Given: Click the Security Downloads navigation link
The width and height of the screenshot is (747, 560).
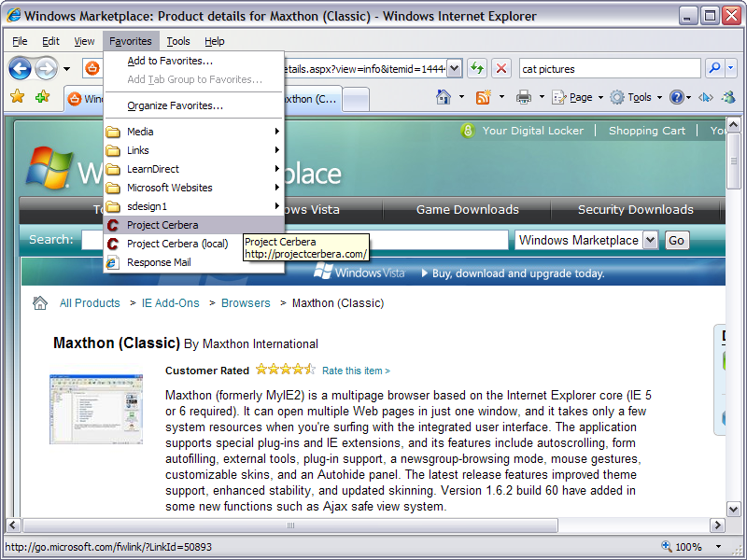Looking at the screenshot, I should (635, 210).
